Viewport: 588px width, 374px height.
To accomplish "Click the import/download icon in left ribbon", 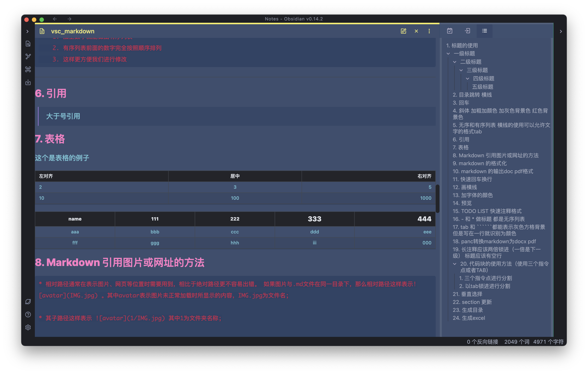I will [28, 82].
